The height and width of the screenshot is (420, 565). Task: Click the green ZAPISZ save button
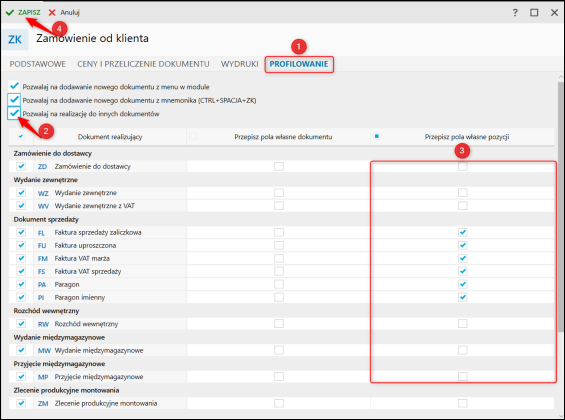click(23, 12)
